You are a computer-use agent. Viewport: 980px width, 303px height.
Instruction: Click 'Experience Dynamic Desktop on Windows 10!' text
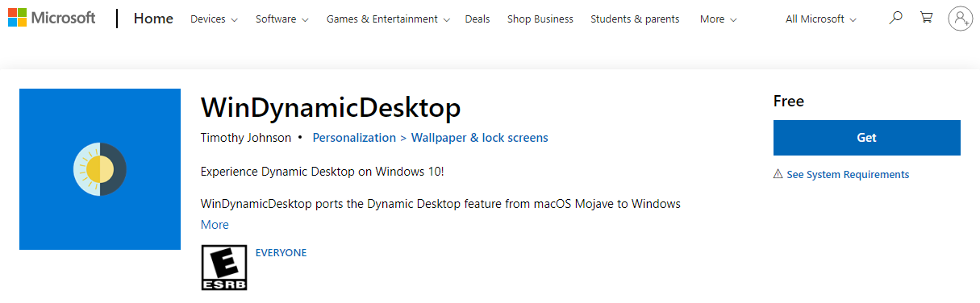(x=323, y=172)
